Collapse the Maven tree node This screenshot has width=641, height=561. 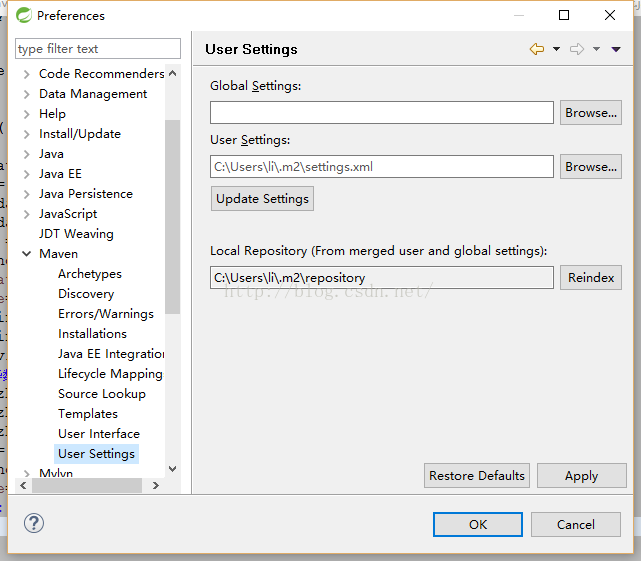[x=27, y=254]
